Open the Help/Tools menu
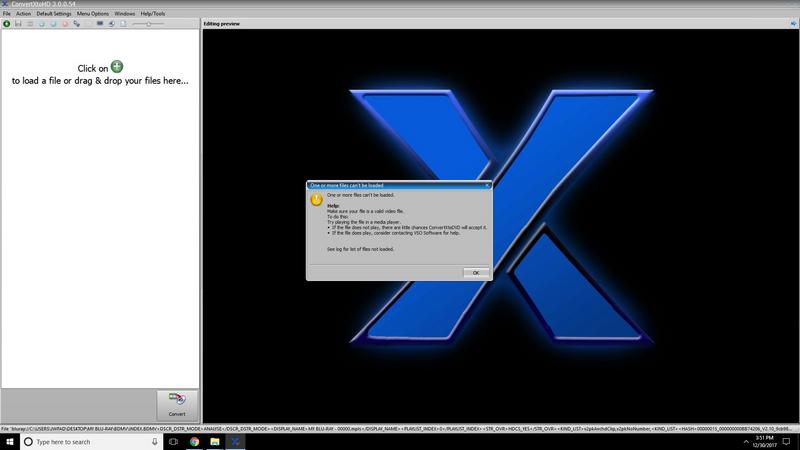 [x=153, y=14]
